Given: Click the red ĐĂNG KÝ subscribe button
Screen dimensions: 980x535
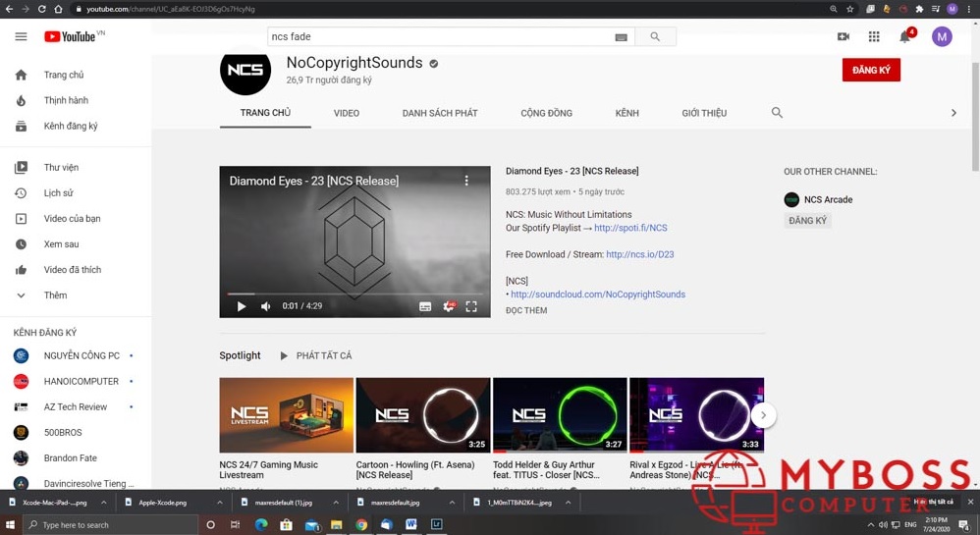Looking at the screenshot, I should 870,71.
